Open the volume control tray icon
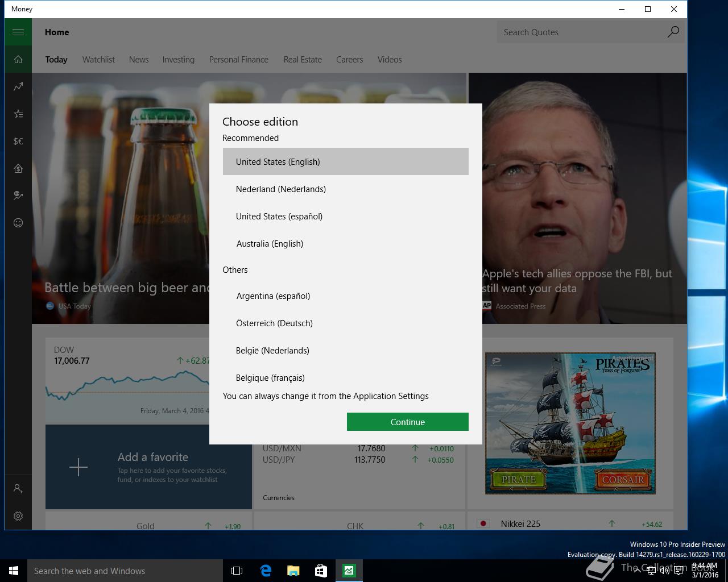 click(x=665, y=571)
